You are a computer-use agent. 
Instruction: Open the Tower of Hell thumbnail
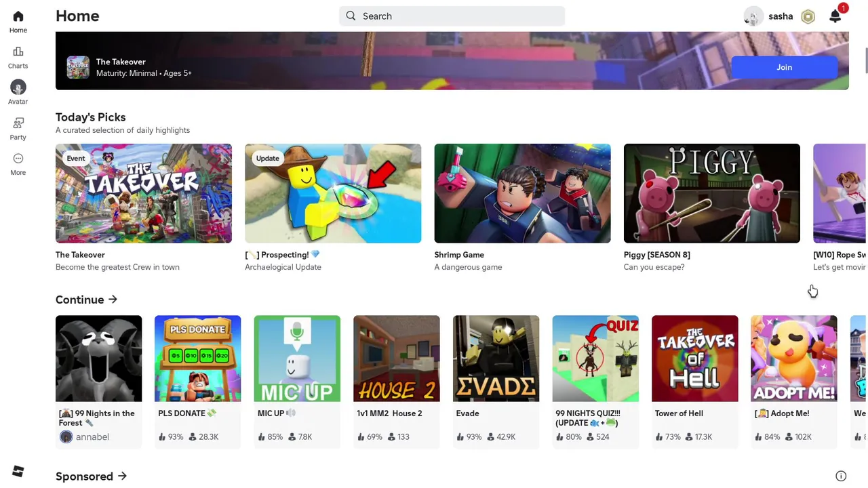(x=695, y=359)
